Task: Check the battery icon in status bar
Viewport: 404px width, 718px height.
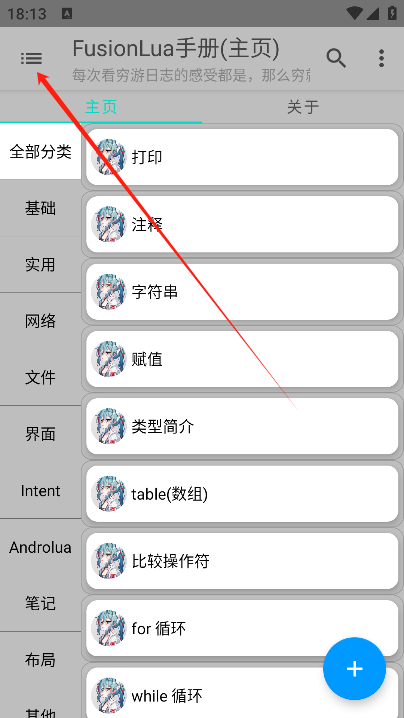Action: pos(392,13)
